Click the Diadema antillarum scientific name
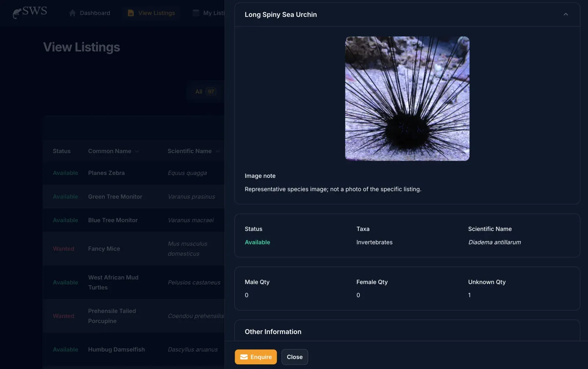This screenshot has width=588, height=369. tap(494, 242)
